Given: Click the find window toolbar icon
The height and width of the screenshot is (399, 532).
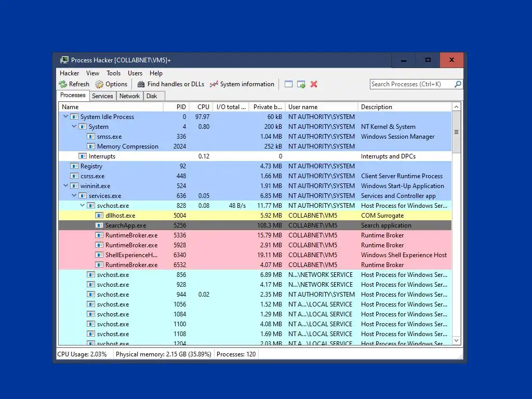Looking at the screenshot, I should [x=288, y=84].
